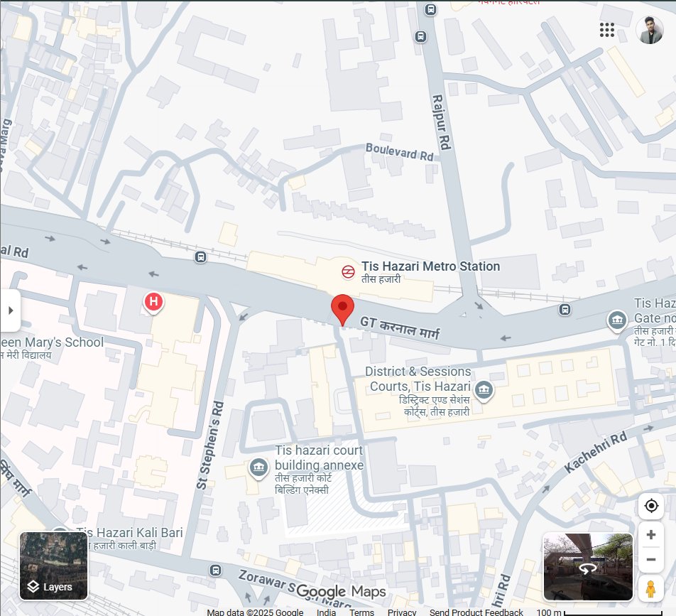Click Send Product Feedback link
The image size is (676, 616).
coord(476,612)
